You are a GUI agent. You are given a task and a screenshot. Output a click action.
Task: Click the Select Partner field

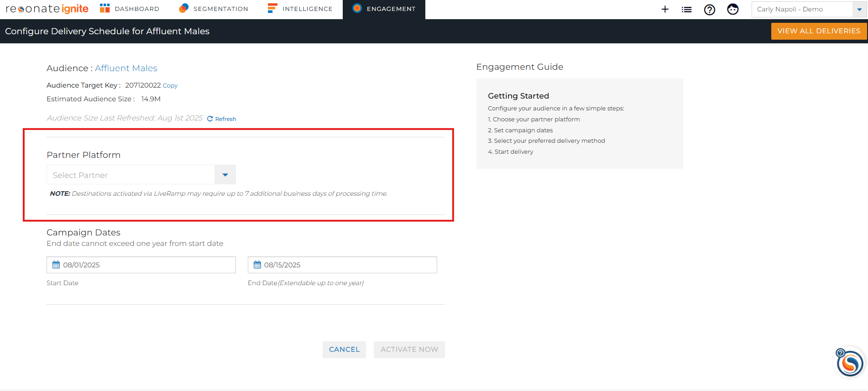point(131,175)
